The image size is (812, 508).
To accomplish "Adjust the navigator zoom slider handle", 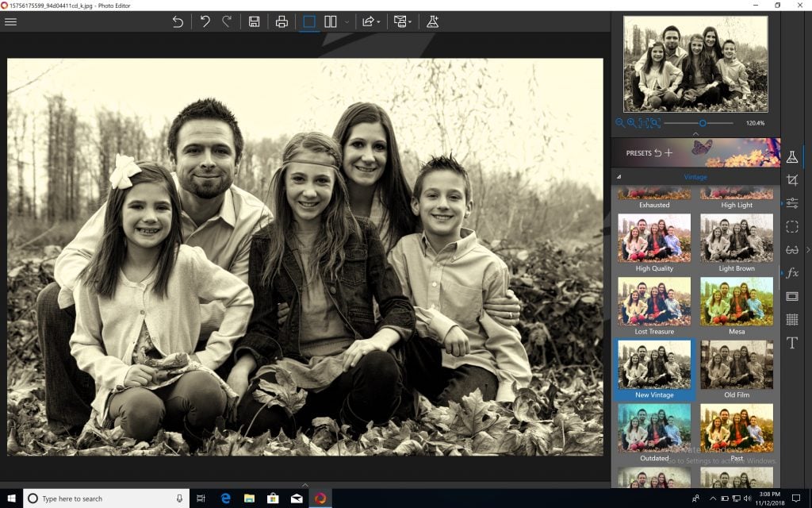I will click(703, 123).
